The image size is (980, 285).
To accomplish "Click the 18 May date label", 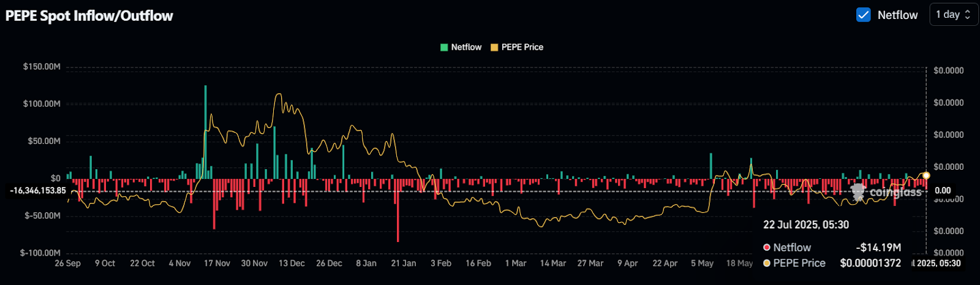I will [x=739, y=263].
